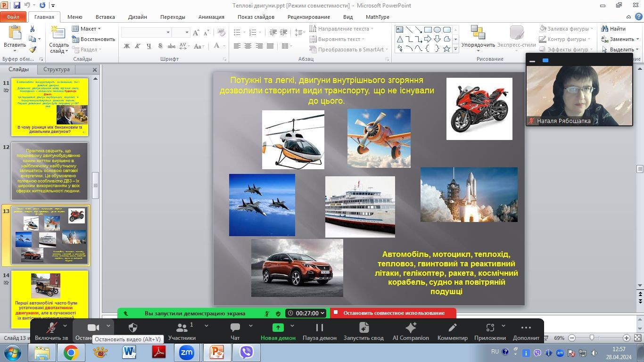The image size is (644, 362).
Task: Toggle bold formatting (Ж)
Action: click(x=126, y=46)
